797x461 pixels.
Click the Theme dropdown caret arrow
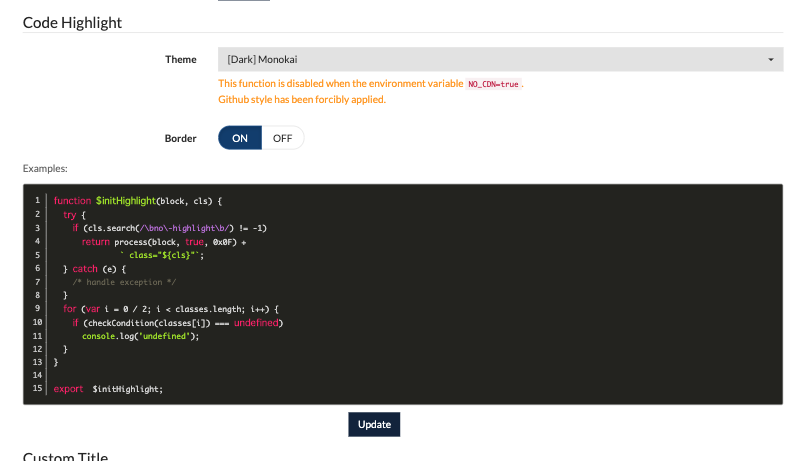tap(771, 59)
